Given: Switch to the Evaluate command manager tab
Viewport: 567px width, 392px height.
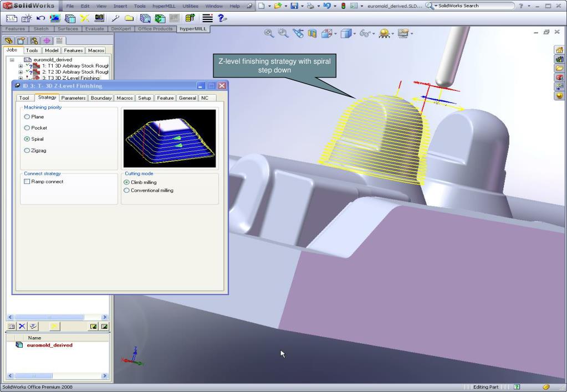Looking at the screenshot, I should coord(94,29).
